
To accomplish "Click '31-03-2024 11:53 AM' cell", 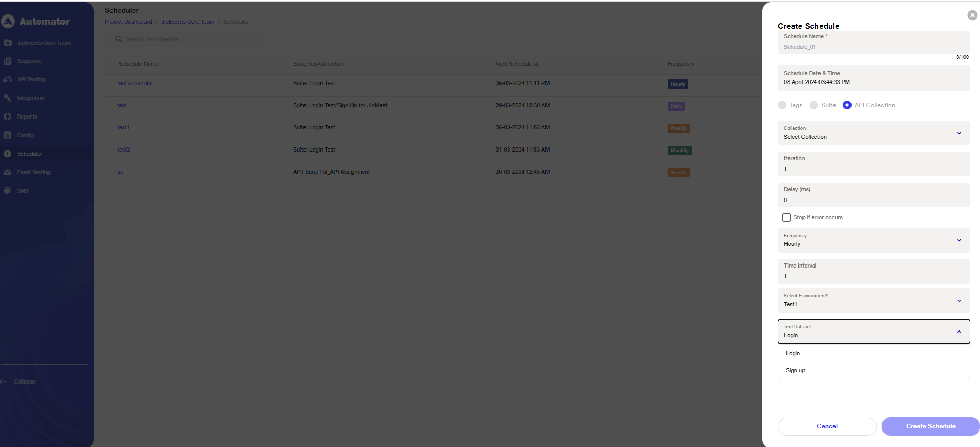I will tap(523, 150).
